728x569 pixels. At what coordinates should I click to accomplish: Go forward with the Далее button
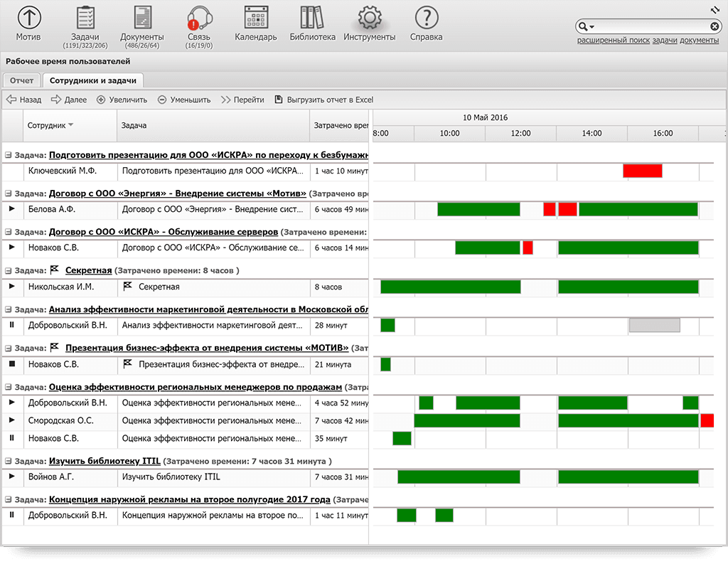point(69,100)
